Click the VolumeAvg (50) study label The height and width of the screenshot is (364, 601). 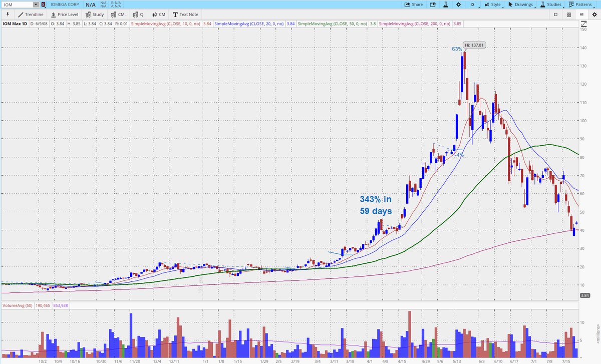[18, 305]
